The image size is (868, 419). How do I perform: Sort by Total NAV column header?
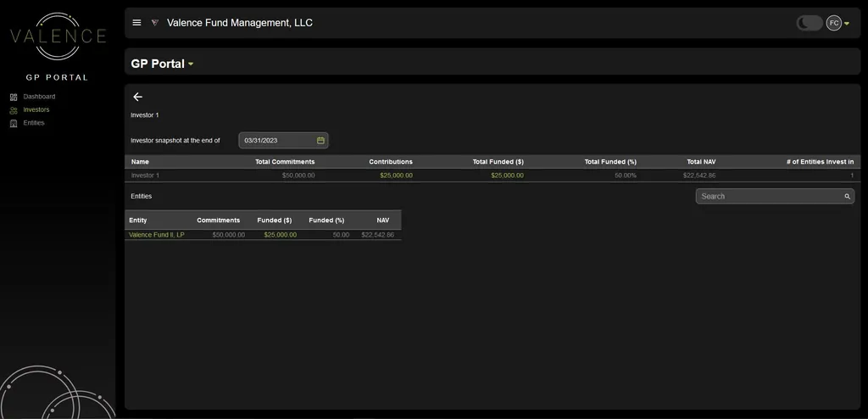tap(701, 162)
